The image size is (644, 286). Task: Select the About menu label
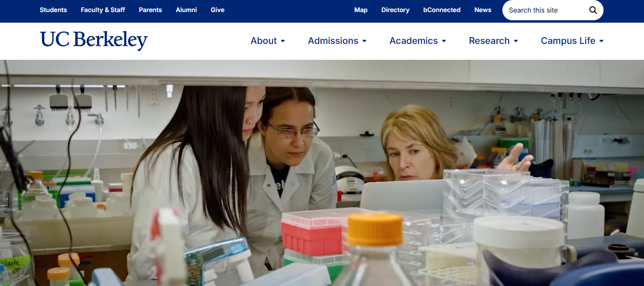click(263, 41)
